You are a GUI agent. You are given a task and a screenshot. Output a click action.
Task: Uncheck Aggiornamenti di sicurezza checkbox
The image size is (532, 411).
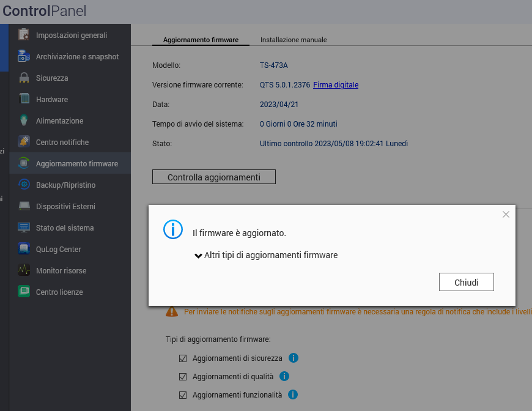[x=183, y=358]
